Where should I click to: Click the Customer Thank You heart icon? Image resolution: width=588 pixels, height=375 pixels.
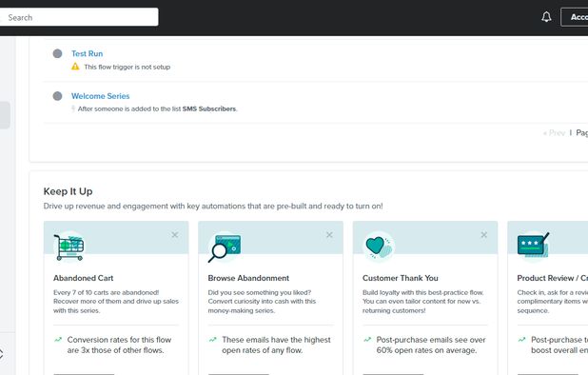tap(379, 247)
